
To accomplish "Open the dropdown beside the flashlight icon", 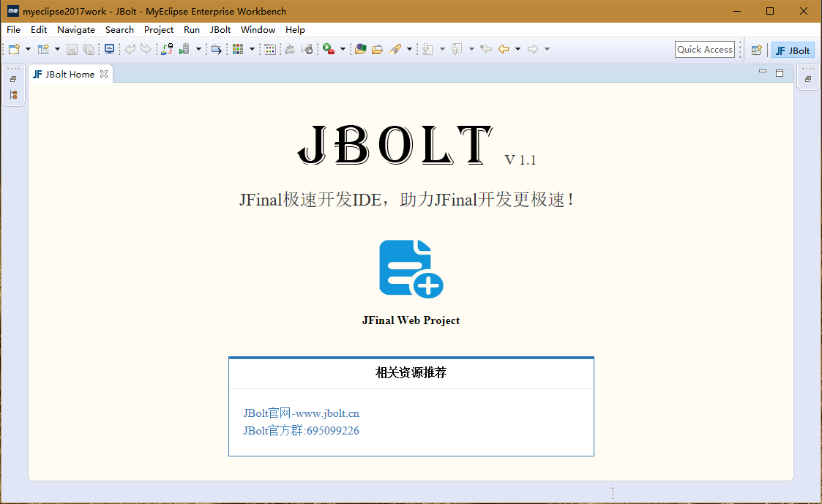I will (x=409, y=49).
